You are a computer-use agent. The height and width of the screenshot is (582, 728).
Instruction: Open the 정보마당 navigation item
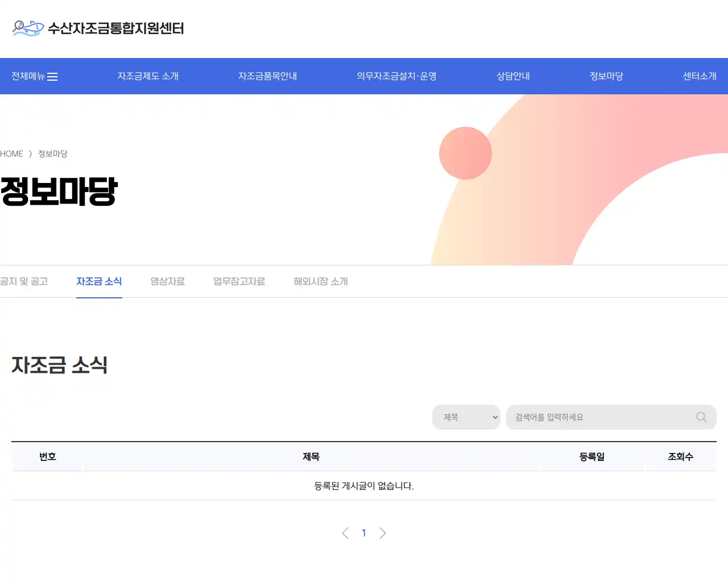(x=606, y=76)
